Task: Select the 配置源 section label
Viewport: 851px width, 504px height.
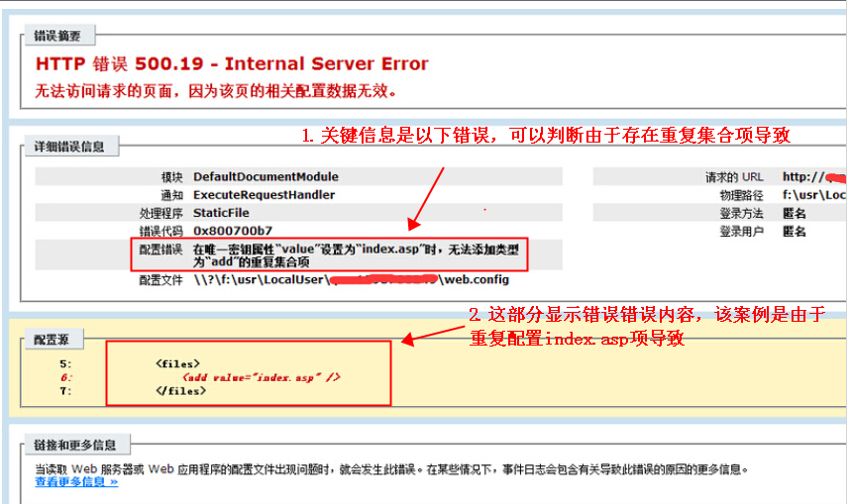Action: pos(52,340)
